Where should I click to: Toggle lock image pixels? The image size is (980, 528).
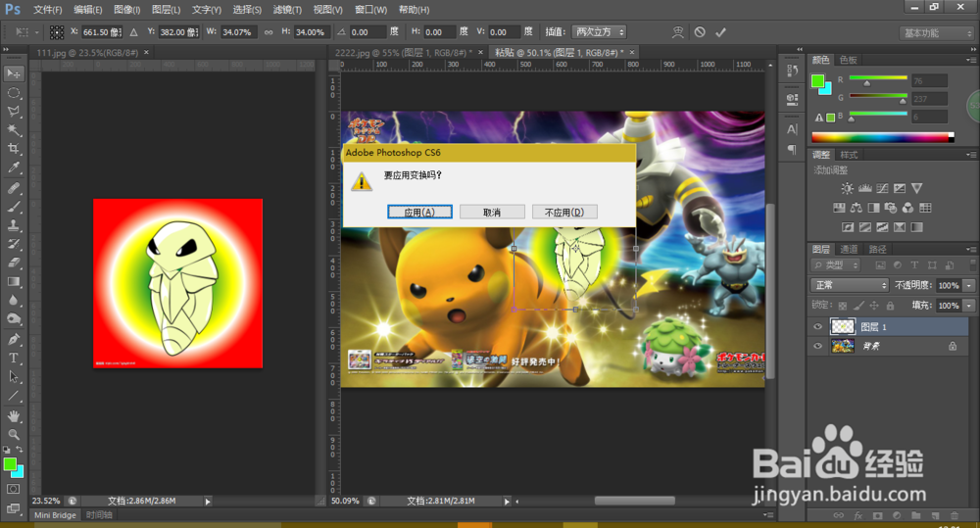[x=858, y=306]
